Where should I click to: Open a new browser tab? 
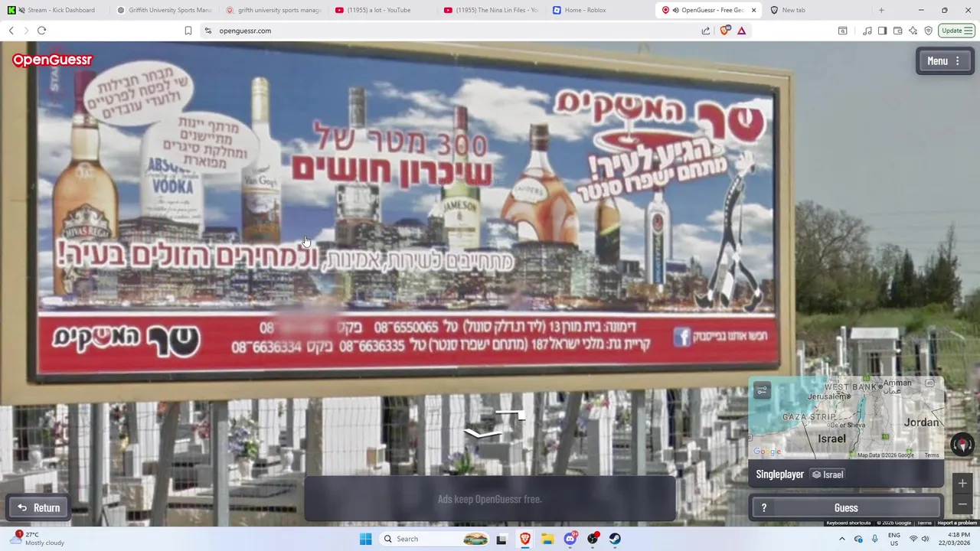pyautogui.click(x=881, y=10)
